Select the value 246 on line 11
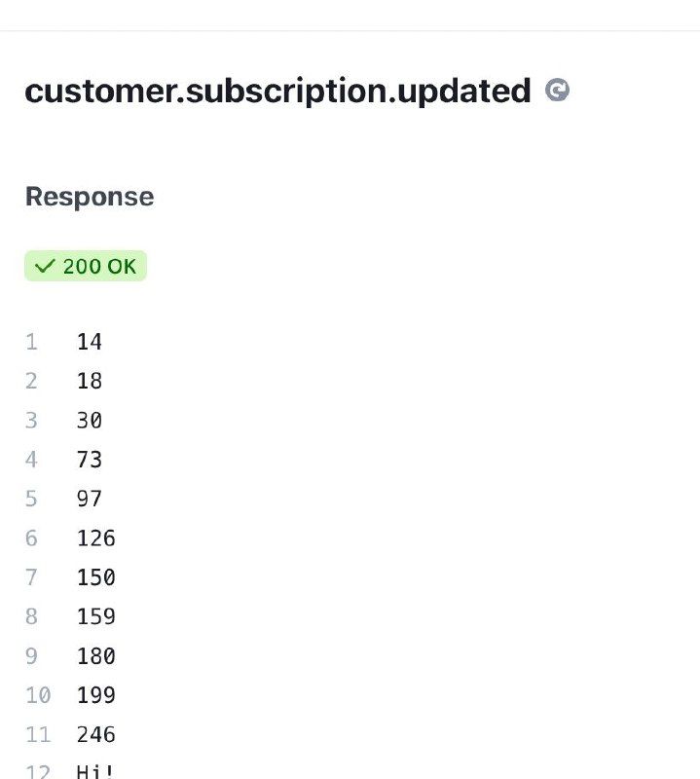The width and height of the screenshot is (700, 779). pyautogui.click(x=95, y=734)
